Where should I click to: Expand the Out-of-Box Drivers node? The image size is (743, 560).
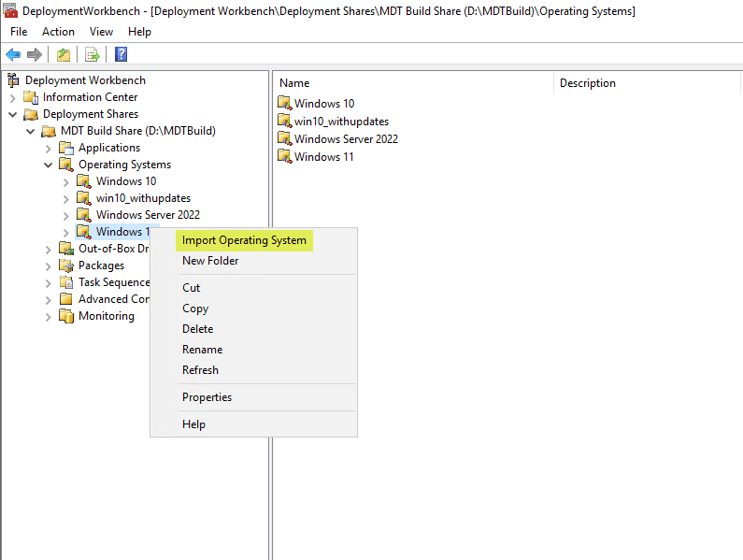(48, 250)
